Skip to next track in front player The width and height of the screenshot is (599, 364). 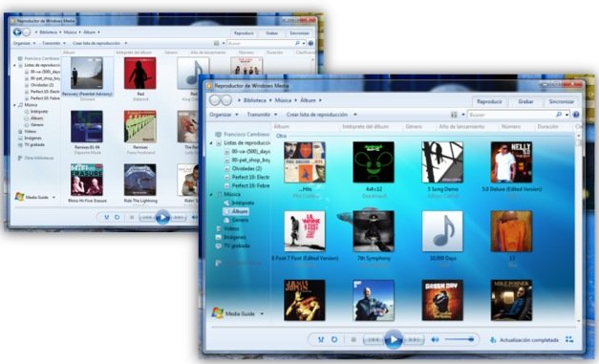(x=414, y=339)
